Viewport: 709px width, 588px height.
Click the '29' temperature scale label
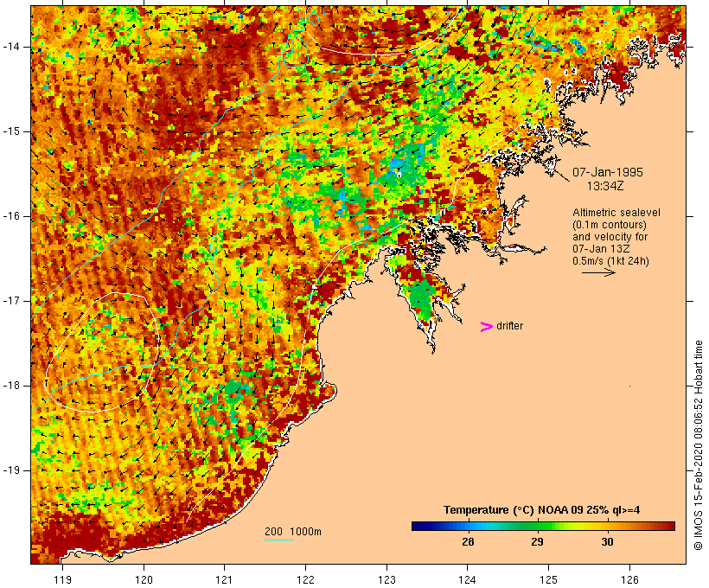click(x=537, y=541)
